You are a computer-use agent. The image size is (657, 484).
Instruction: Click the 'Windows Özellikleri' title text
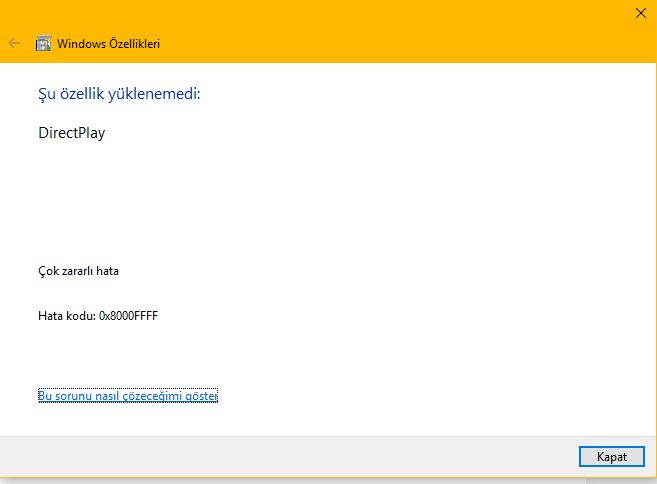108,44
